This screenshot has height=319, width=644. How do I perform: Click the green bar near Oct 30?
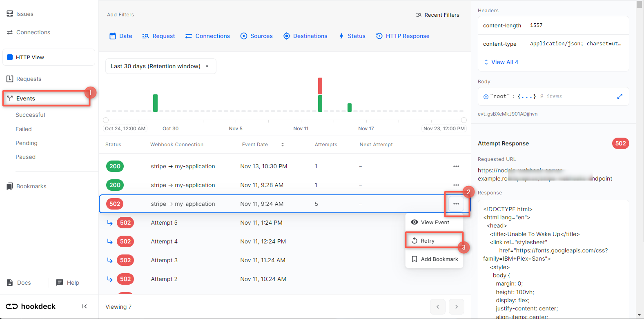pyautogui.click(x=155, y=103)
